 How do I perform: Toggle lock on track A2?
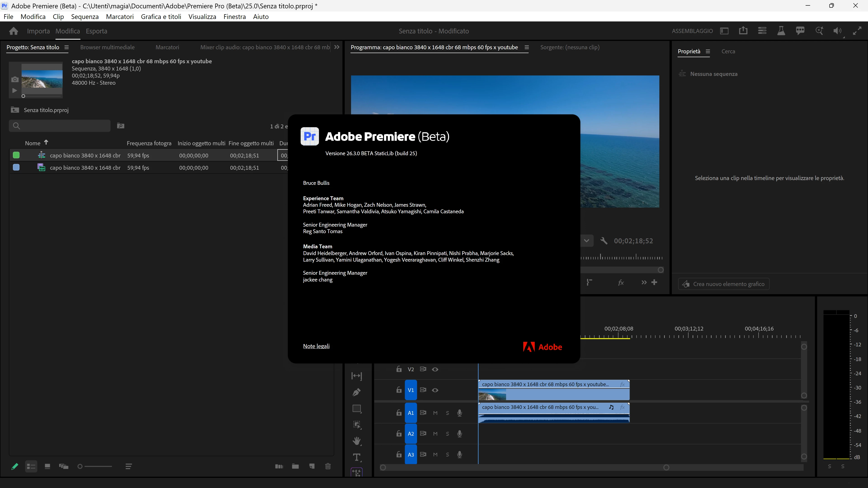(399, 434)
